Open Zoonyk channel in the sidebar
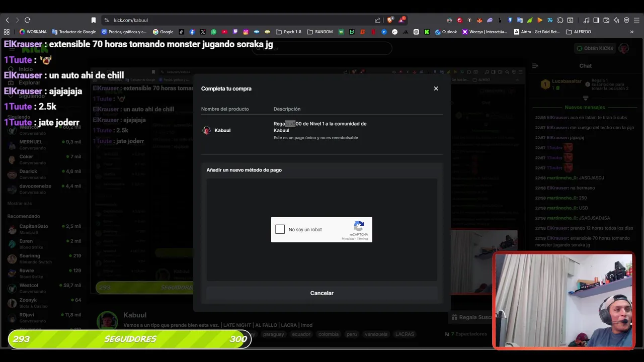 pyautogui.click(x=44, y=303)
